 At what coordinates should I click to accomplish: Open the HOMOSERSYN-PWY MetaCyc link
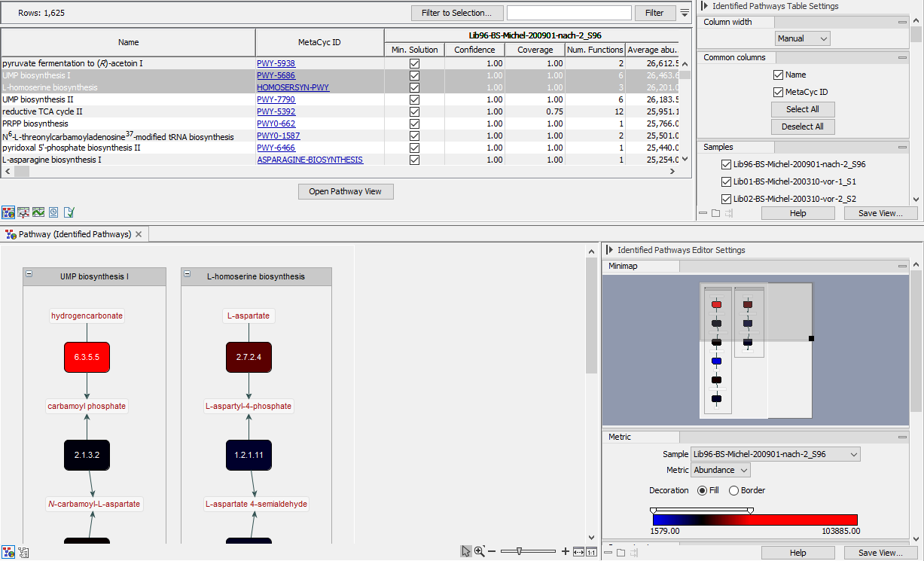(293, 87)
